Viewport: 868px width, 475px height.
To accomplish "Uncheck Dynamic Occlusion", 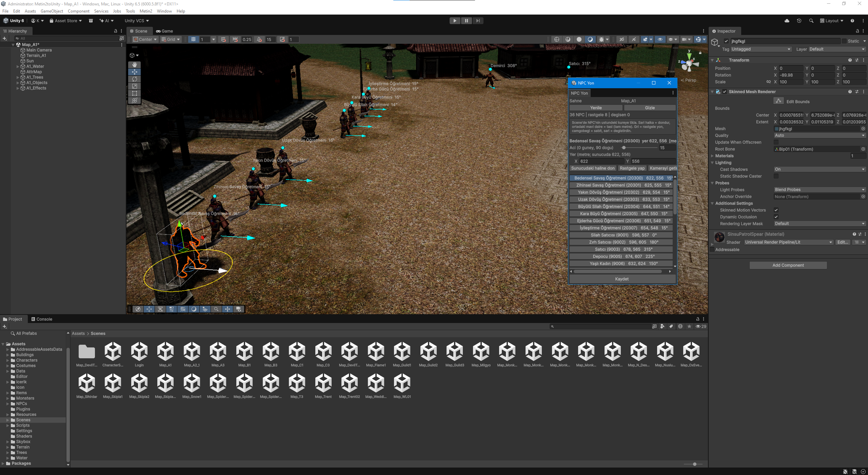I will point(776,217).
